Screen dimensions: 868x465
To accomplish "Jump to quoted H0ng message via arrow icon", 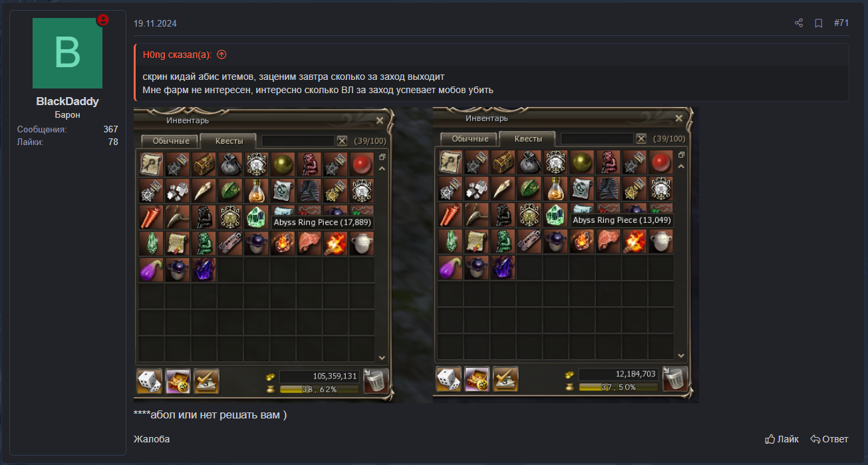I will tap(221, 55).
